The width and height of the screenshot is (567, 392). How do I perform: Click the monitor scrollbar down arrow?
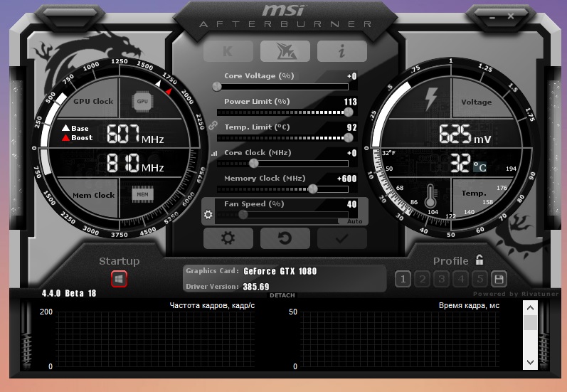click(x=530, y=362)
